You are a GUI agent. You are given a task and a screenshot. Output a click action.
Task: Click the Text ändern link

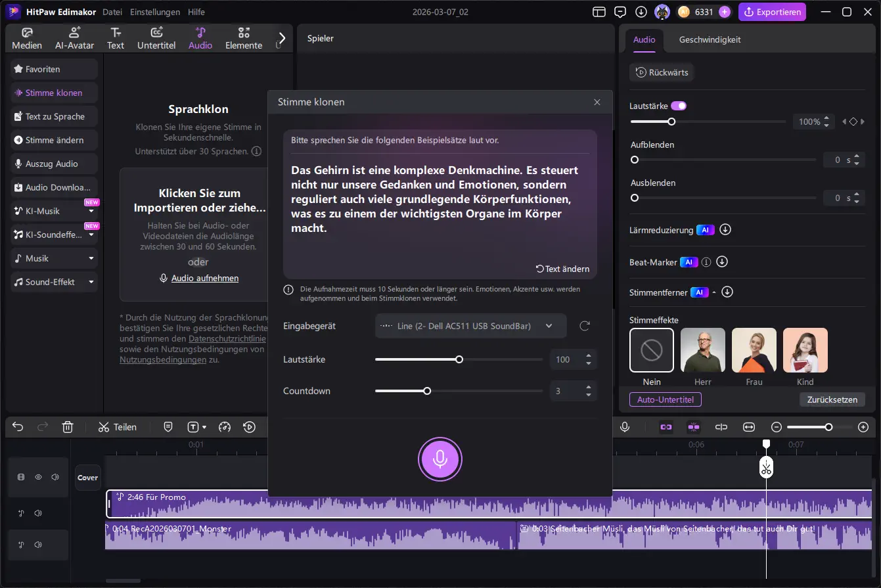click(x=562, y=269)
